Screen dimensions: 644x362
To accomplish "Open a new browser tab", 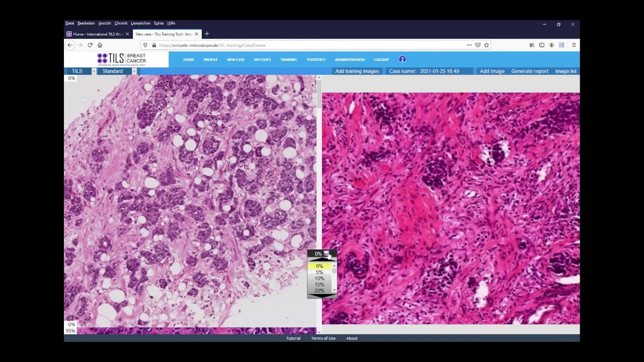I will 207,34.
